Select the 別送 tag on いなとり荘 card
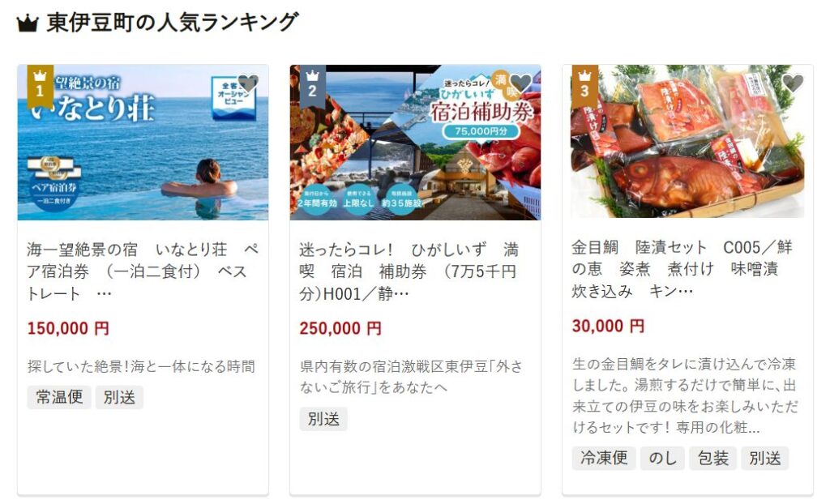The width and height of the screenshot is (830, 504). pyautogui.click(x=119, y=397)
